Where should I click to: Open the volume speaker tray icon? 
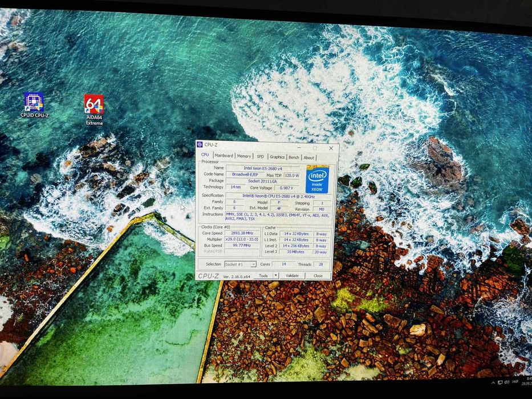[507, 382]
